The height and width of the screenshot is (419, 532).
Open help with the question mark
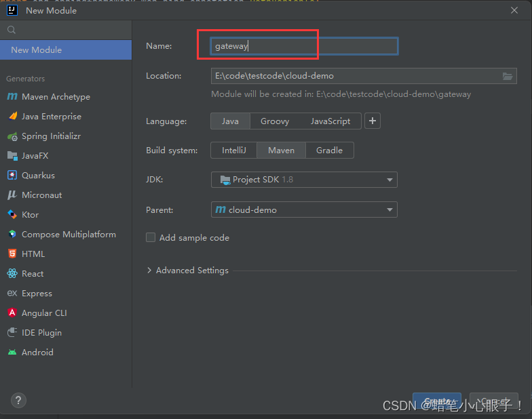pyautogui.click(x=19, y=400)
